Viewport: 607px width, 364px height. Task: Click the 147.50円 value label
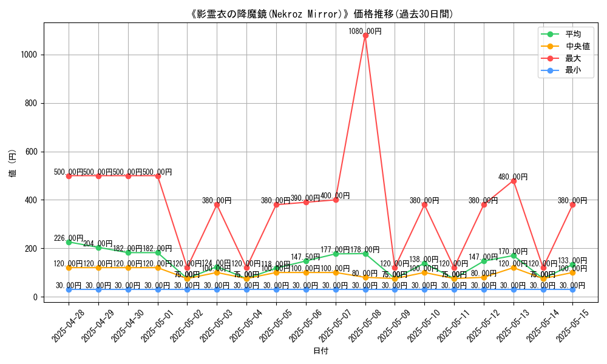(x=305, y=257)
